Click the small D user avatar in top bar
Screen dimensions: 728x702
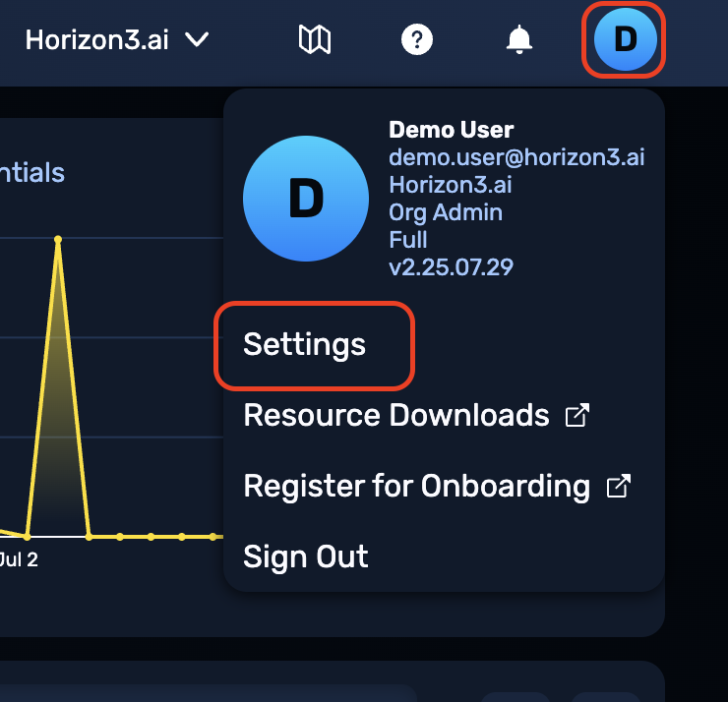coord(625,39)
